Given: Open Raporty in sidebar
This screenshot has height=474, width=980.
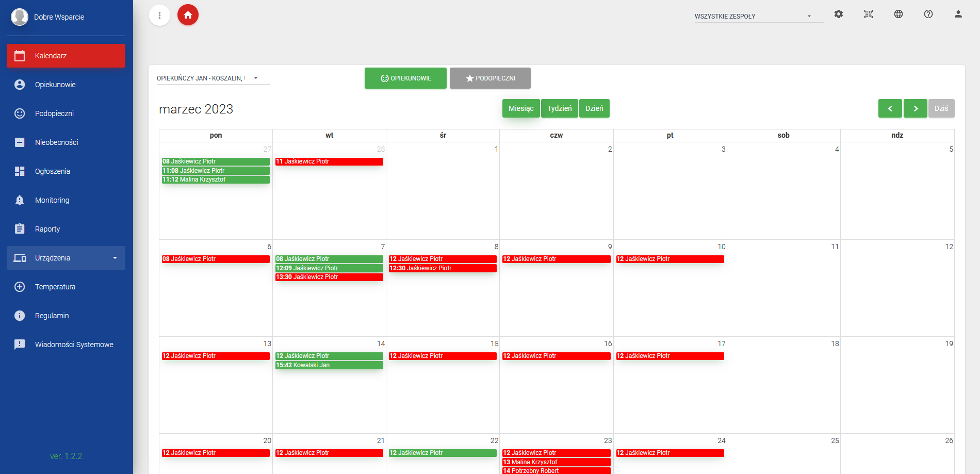Looking at the screenshot, I should pos(66,229).
